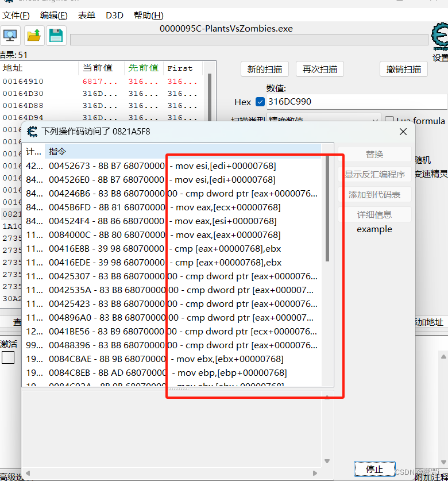
Task: Select instruction row 0041BE56 cmp dword ptr
Action: pos(172,332)
